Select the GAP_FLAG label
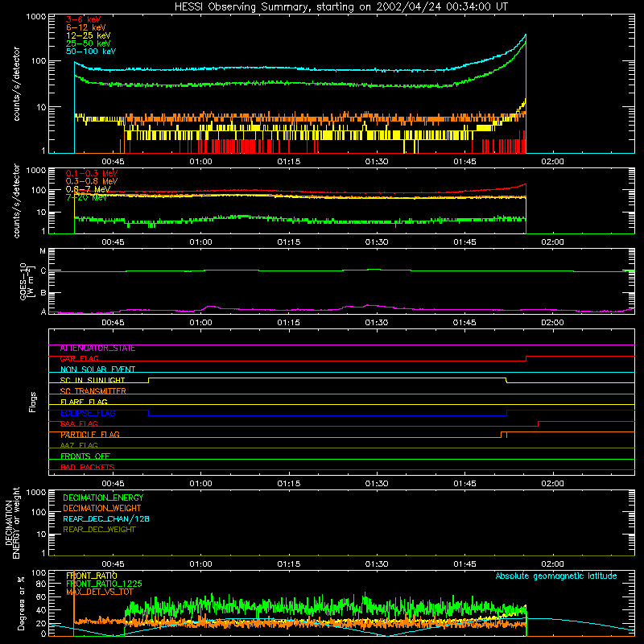This screenshot has width=644, height=644. click(x=79, y=359)
